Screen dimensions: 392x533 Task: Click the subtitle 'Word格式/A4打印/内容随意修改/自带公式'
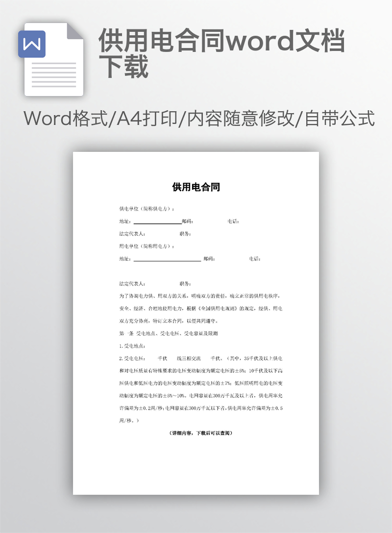pyautogui.click(x=199, y=118)
